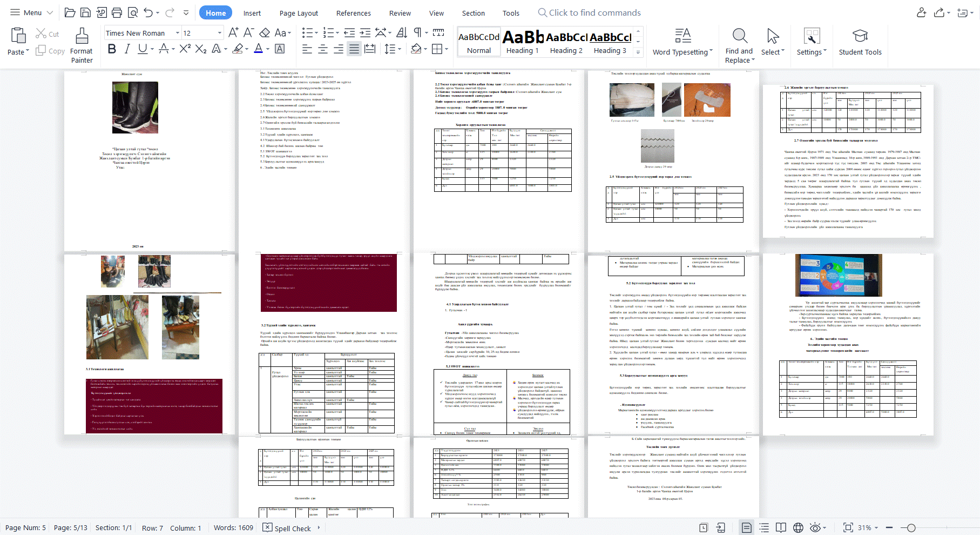Show or hide paragraph marks
Image resolution: width=980 pixels, height=535 pixels.
tap(417, 32)
